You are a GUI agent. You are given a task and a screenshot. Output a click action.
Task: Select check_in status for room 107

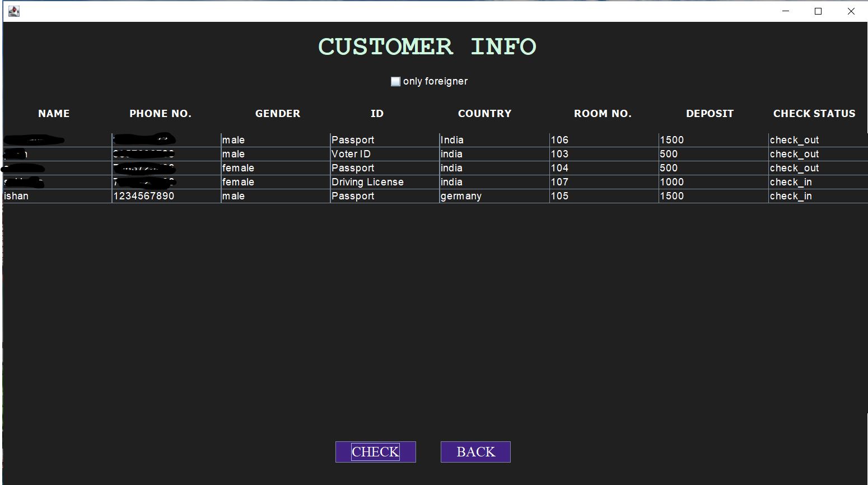(x=818, y=182)
